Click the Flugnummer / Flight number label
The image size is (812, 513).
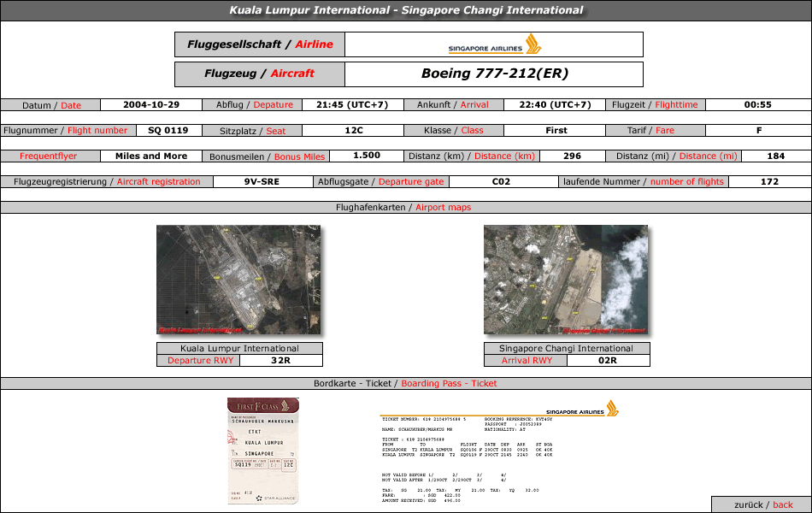click(x=68, y=131)
